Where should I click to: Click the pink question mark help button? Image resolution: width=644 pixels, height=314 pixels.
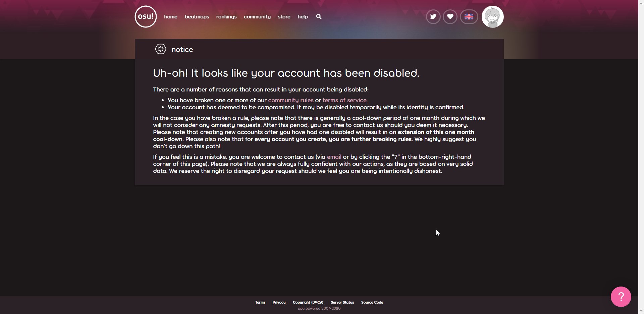point(621,297)
